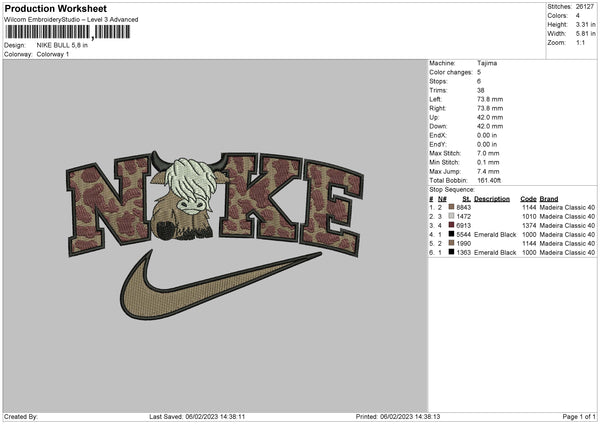Click the Wilcom EmbroideryStudio Level 3 Advanced line
Viewport: 600px width, 424px height.
(x=71, y=20)
